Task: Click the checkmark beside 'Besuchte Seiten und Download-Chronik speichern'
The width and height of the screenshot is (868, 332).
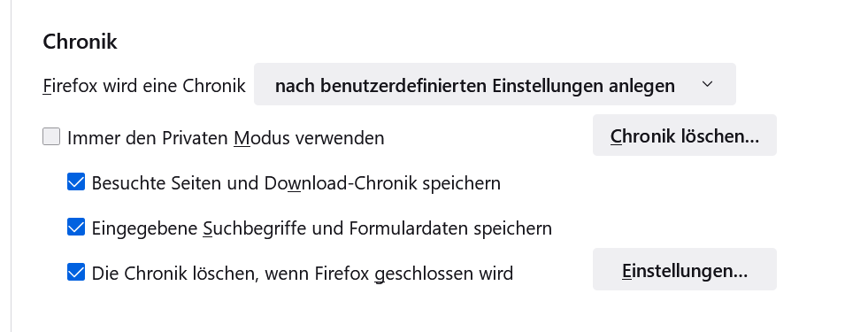Action: pos(76,181)
